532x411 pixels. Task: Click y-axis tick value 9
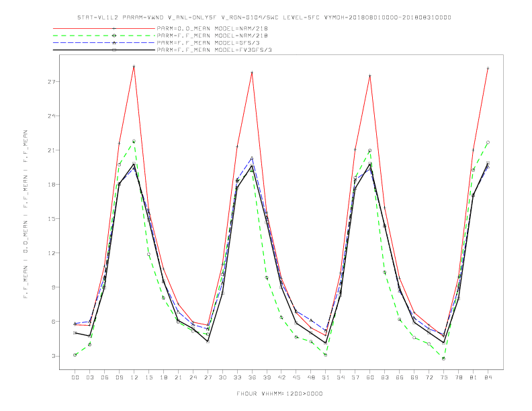pos(54,287)
